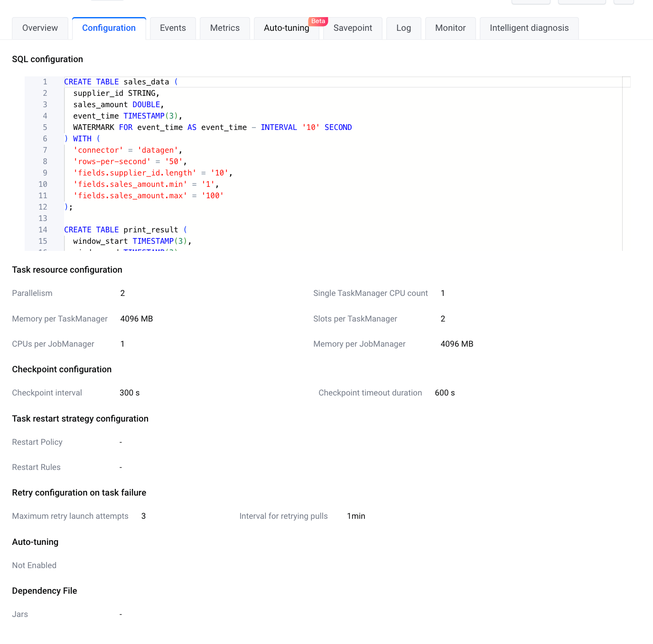
Task: Click the 'rows-per-second' = '50' code line
Action: coord(130,161)
